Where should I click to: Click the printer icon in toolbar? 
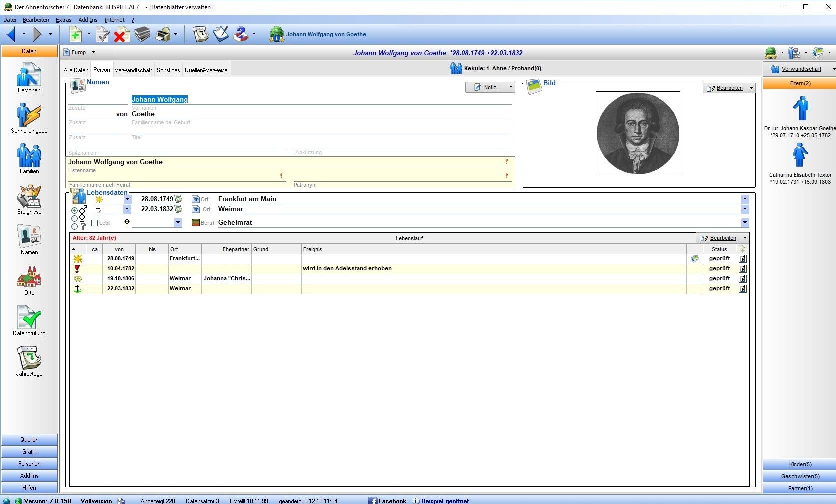coord(162,34)
